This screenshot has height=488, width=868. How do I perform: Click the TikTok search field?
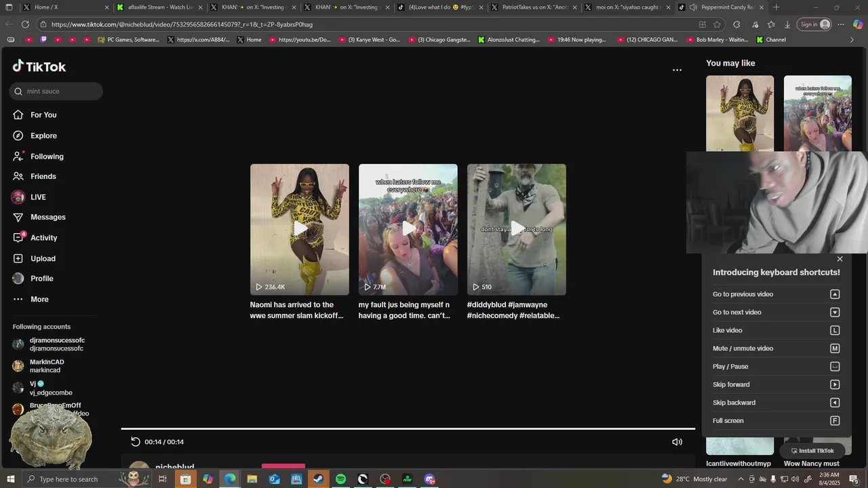point(56,91)
